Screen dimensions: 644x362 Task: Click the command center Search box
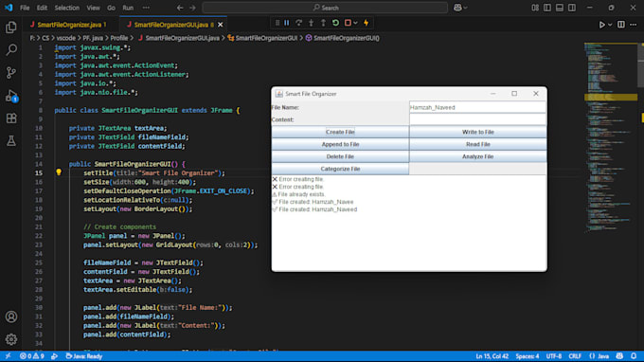(x=325, y=8)
